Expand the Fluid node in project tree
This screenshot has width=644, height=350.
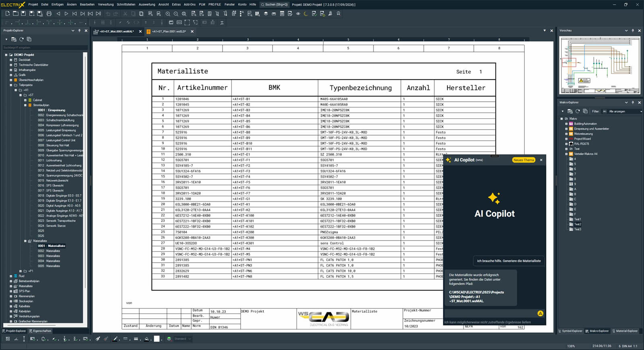pos(11,276)
